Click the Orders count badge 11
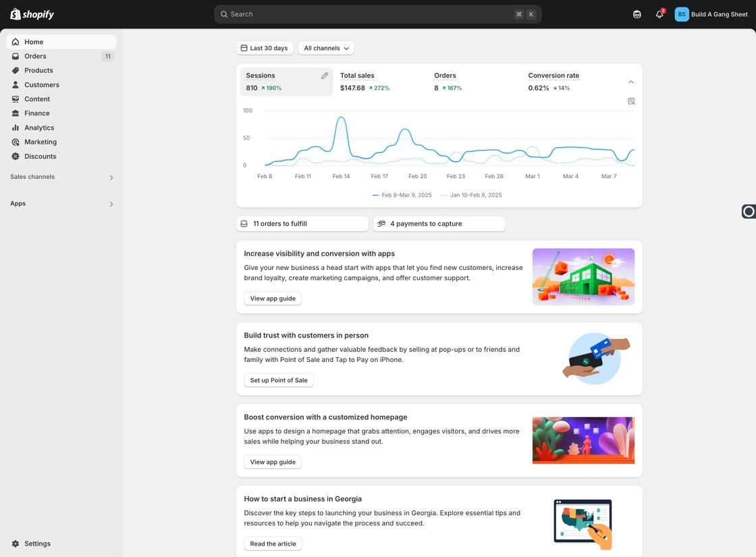The height and width of the screenshot is (557, 756). (107, 57)
